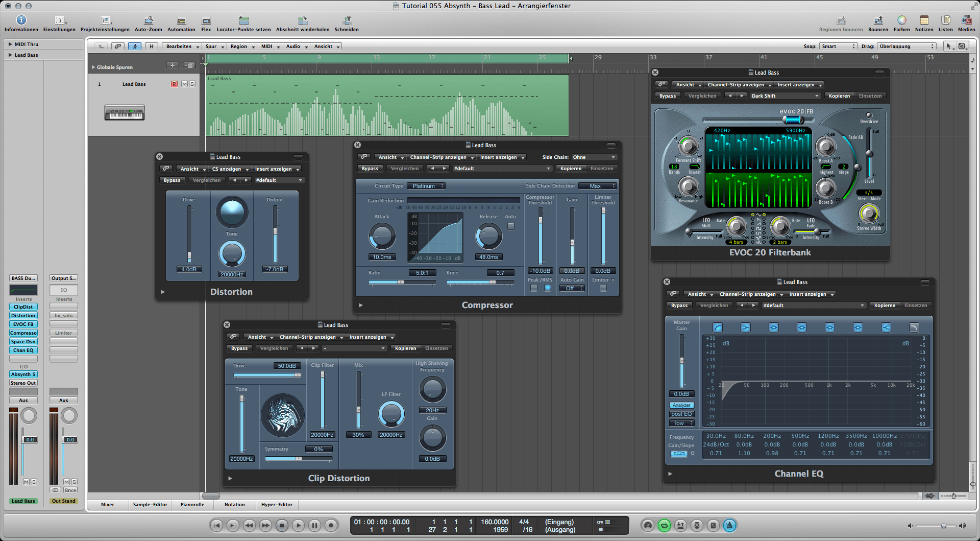980x541 pixels.
Task: Click the Drive value field in Clip Distortion
Action: point(287,366)
